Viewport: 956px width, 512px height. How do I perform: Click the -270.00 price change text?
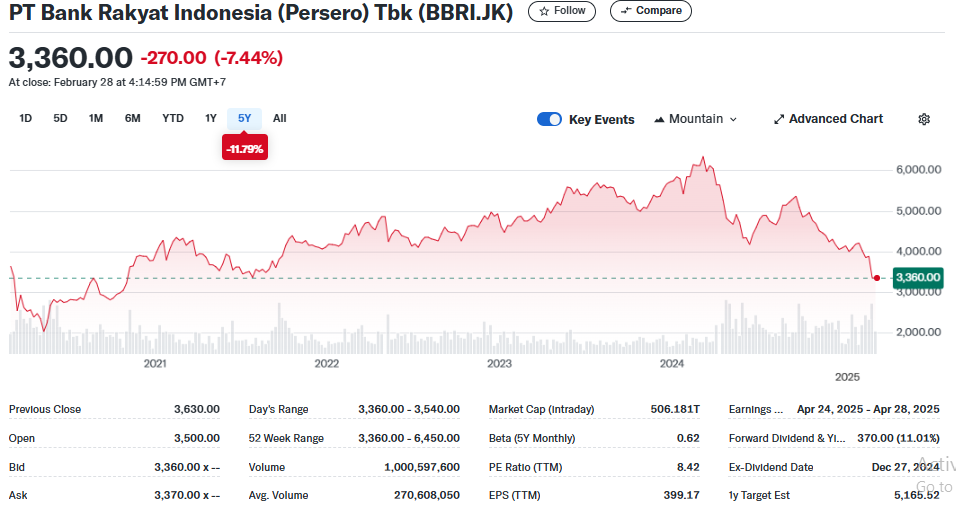pos(174,58)
